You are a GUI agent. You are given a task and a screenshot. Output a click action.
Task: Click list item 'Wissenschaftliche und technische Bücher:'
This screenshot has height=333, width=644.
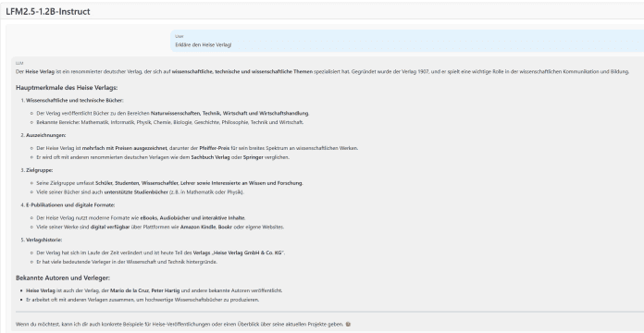click(74, 100)
